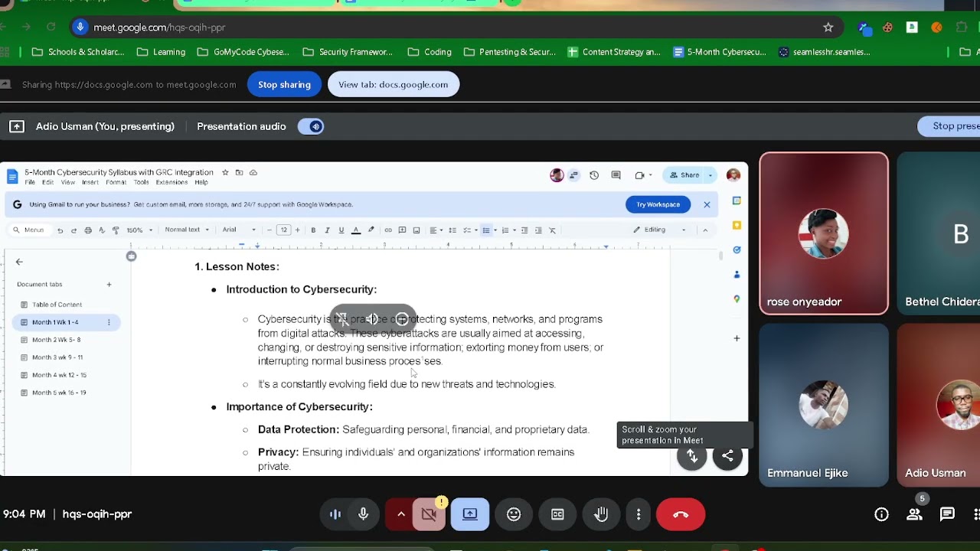
Task: Open audio settings waveform button
Action: [x=335, y=514]
